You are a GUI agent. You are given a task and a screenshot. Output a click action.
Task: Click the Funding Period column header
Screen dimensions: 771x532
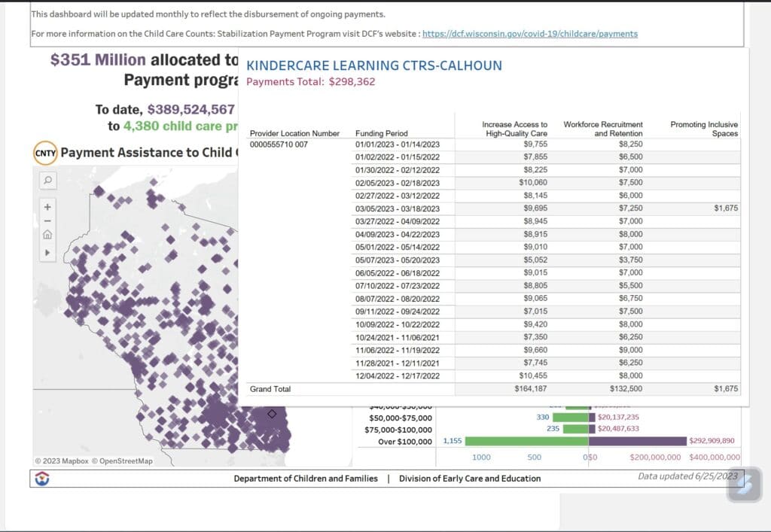(382, 133)
